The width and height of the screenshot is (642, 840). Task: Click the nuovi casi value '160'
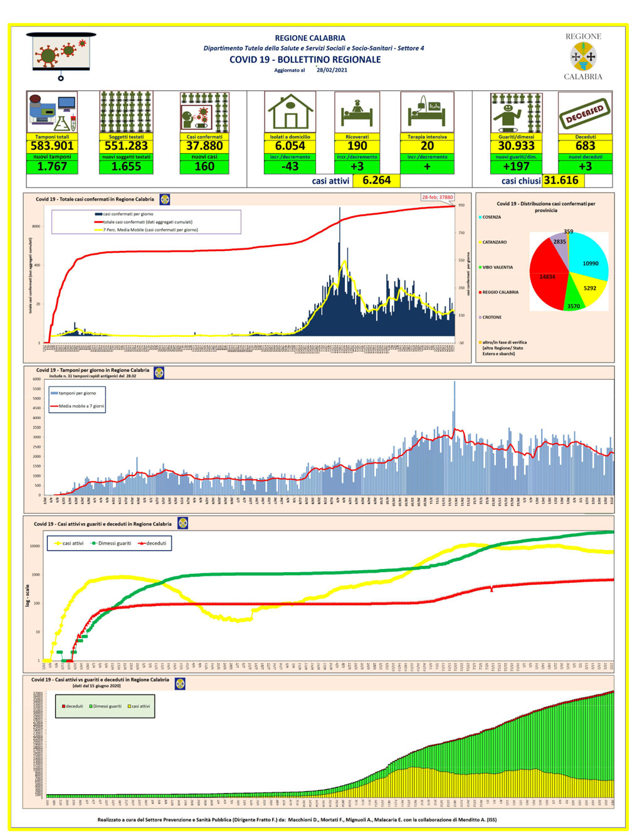pos(204,167)
